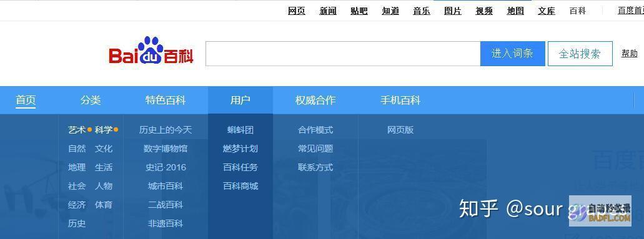Open the 分类 menu tab
Screen dimensions: 644x239
pos(91,100)
